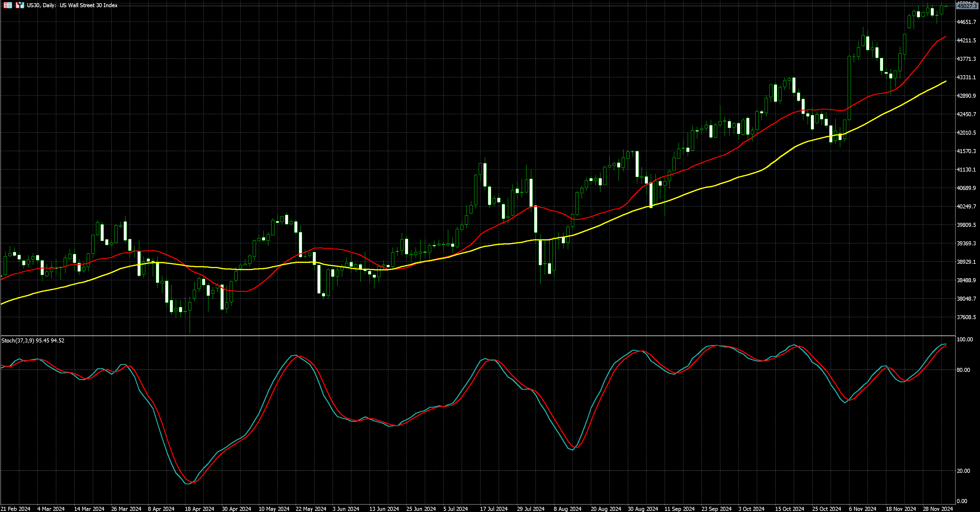Viewport: 980px width, 512px height.
Task: Click the stochastic 20.00 level label
Action: [963, 471]
